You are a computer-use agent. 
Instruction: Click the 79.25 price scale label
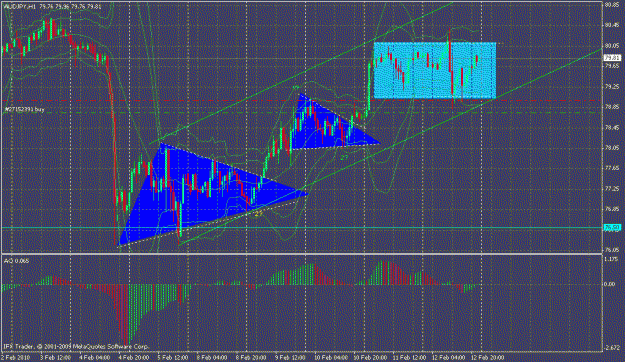pyautogui.click(x=611, y=87)
